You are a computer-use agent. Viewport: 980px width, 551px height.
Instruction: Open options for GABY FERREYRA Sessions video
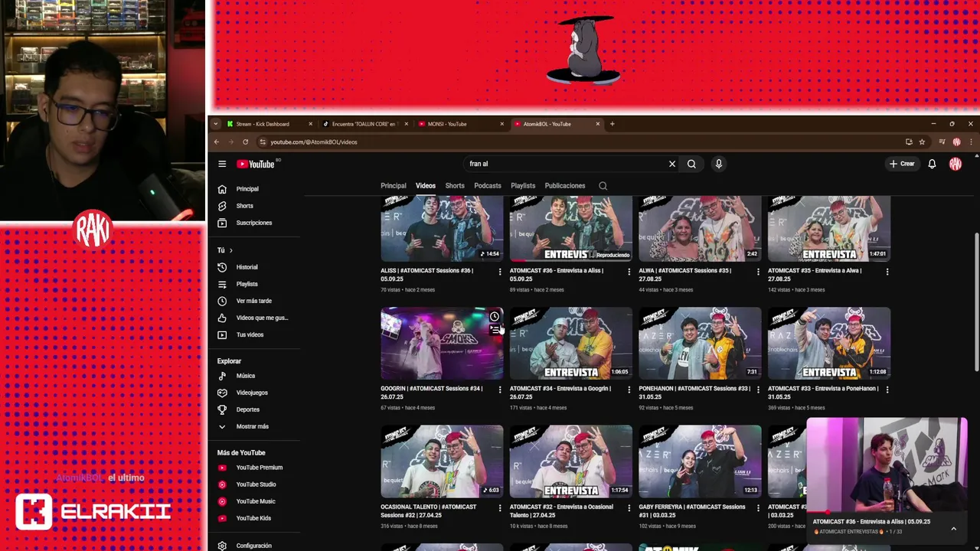point(759,508)
